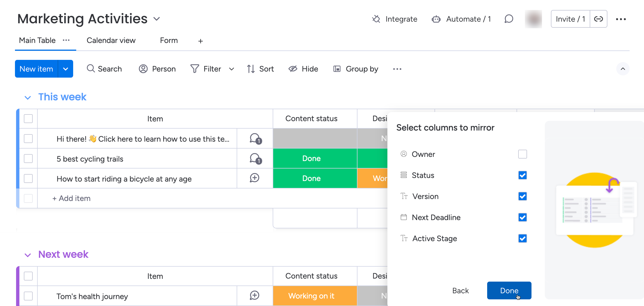Viewport: 644px width, 306px height.
Task: Click orange Working on it status cell
Action: point(311,296)
